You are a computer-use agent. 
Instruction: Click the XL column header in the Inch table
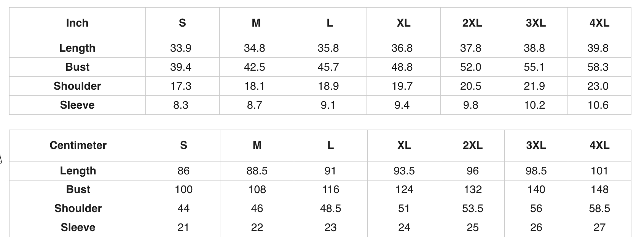click(x=403, y=23)
